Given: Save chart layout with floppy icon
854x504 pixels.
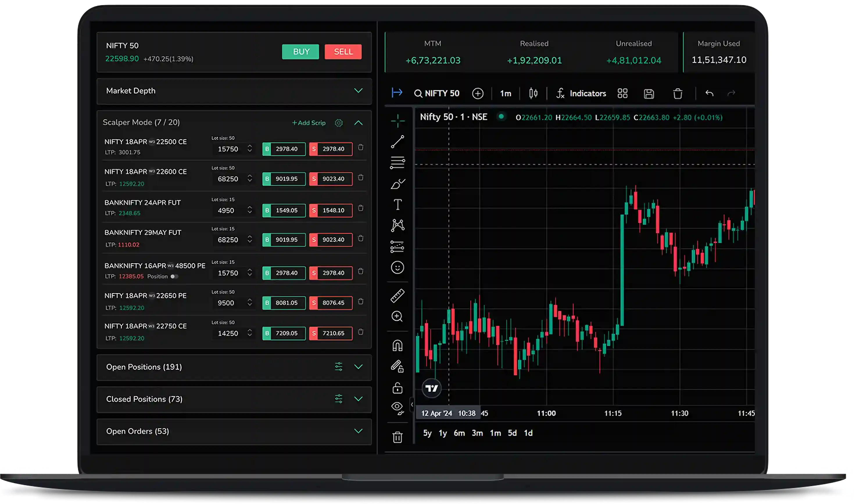Looking at the screenshot, I should pos(649,94).
